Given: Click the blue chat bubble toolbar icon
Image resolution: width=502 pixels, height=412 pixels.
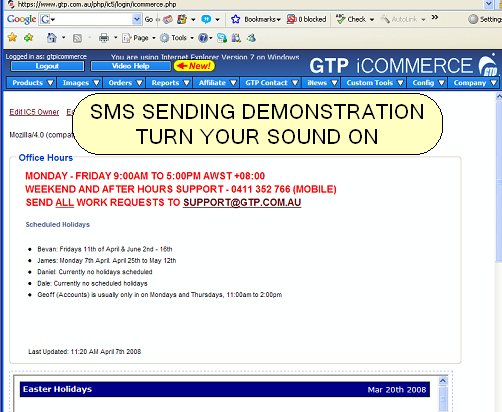Looking at the screenshot, I should 206,19.
